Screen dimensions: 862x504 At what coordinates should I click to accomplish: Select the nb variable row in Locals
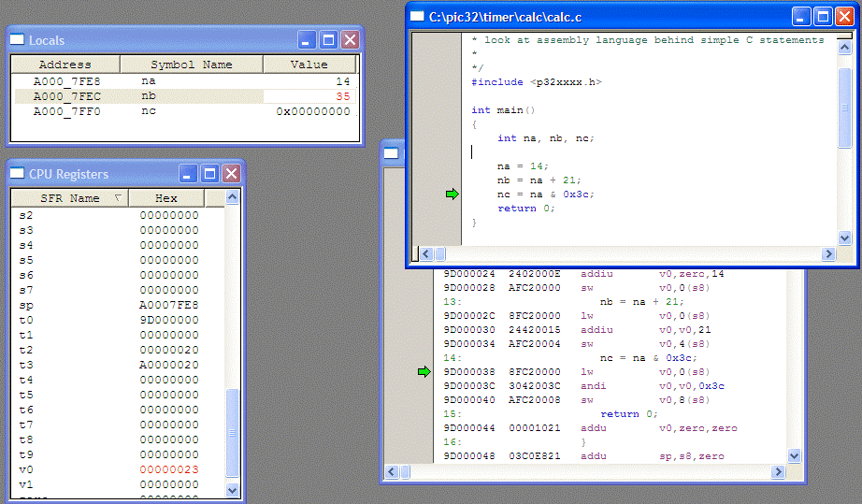(148, 96)
